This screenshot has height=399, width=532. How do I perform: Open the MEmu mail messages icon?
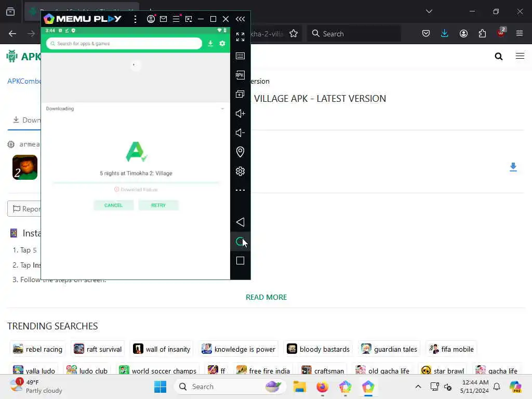tap(163, 19)
